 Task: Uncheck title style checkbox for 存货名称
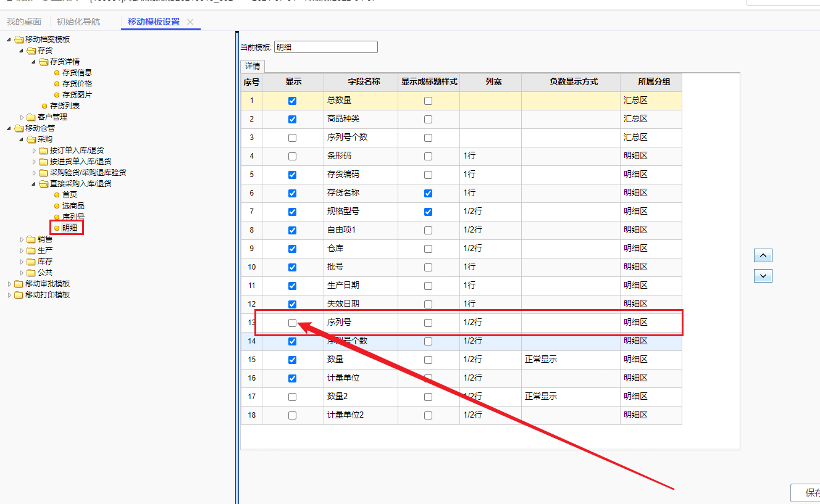(428, 193)
